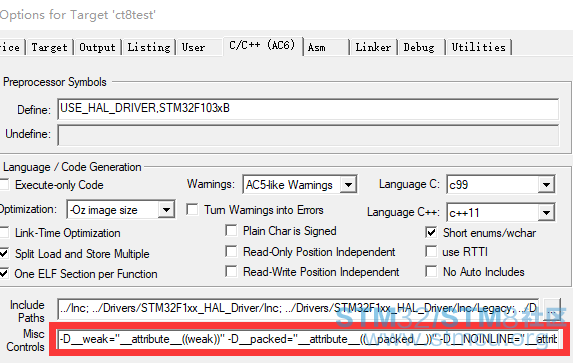Uncheck Split Load and Store Multiple

[x=4, y=253]
